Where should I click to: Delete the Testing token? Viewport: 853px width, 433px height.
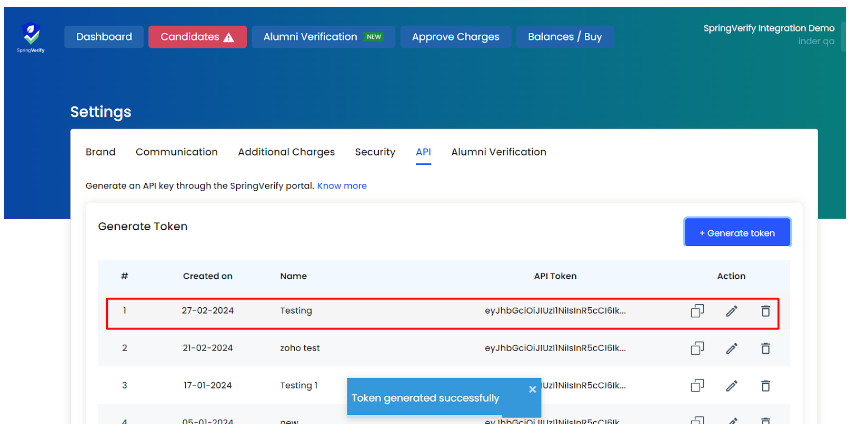765,311
